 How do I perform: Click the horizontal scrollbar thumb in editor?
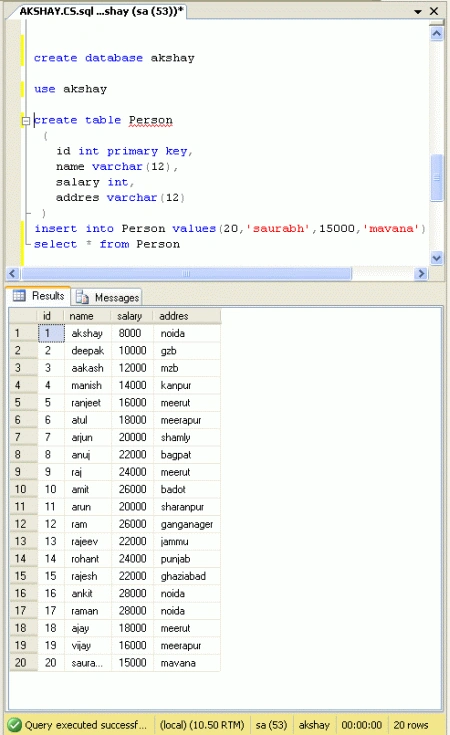pyautogui.click(x=186, y=274)
